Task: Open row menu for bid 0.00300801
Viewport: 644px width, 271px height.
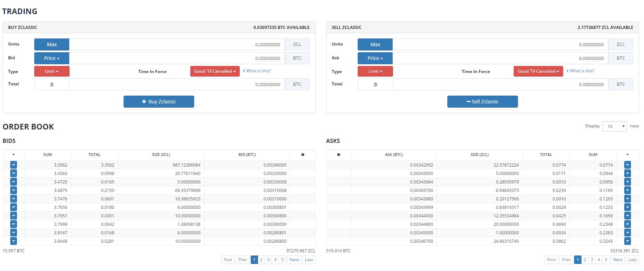Action: click(13, 207)
